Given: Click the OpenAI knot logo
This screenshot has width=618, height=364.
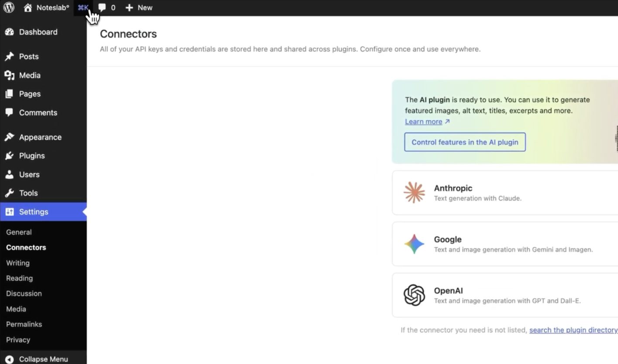Looking at the screenshot, I should click(x=414, y=295).
